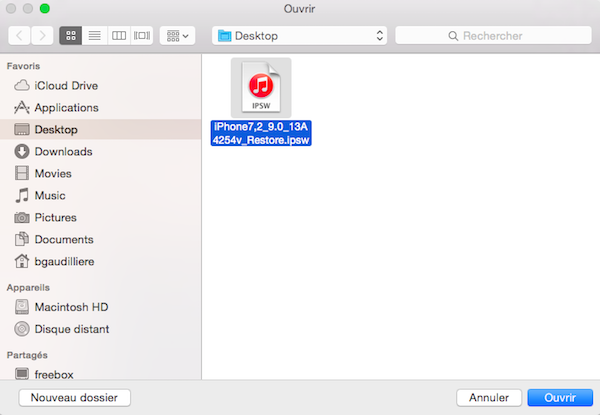
Task: Open Documents in the sidebar
Action: point(100,239)
